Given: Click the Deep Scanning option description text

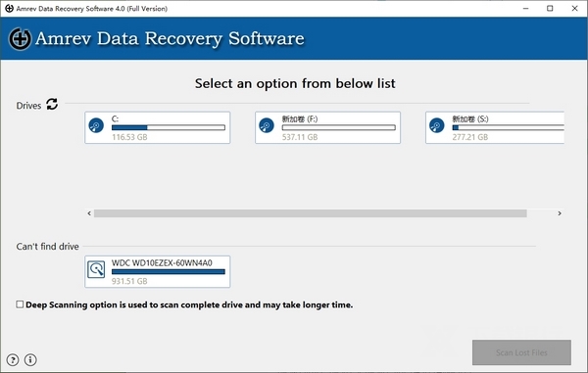Looking at the screenshot, I should [x=189, y=304].
